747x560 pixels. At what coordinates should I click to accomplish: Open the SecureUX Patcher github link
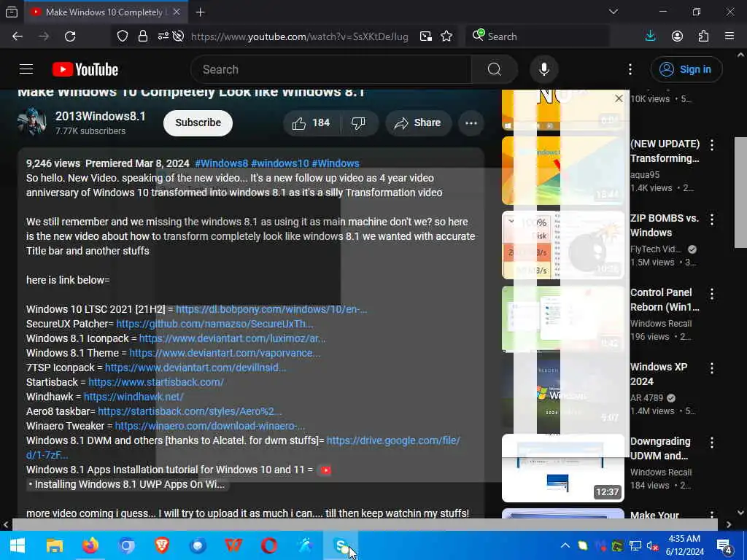click(x=214, y=324)
